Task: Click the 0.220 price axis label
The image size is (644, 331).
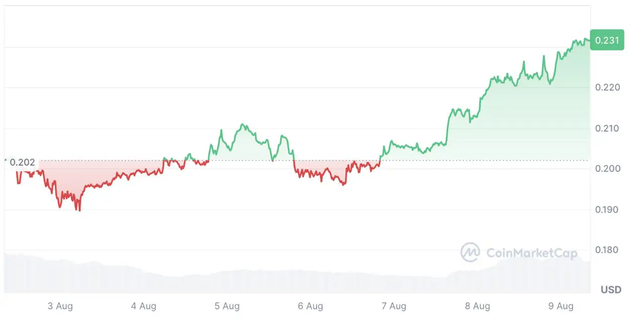Action: tap(607, 88)
